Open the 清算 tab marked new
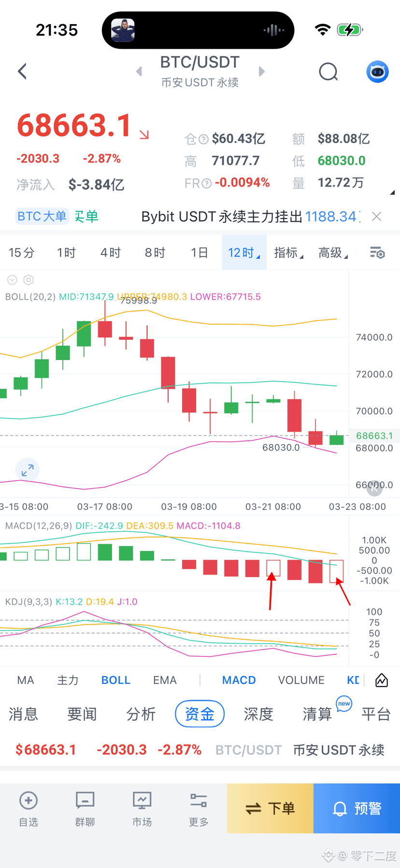Viewport: 400px width, 868px height. (x=318, y=714)
